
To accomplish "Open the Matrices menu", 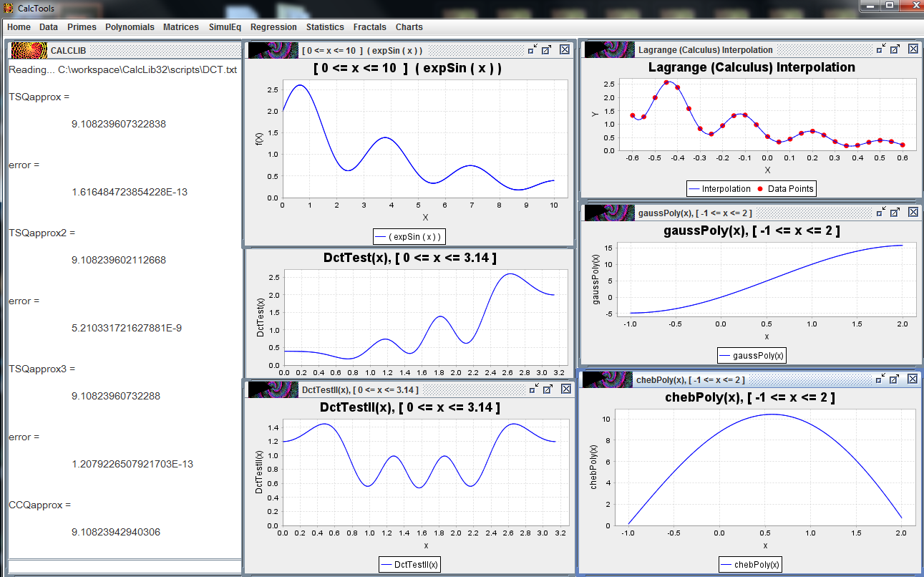I will [x=181, y=27].
